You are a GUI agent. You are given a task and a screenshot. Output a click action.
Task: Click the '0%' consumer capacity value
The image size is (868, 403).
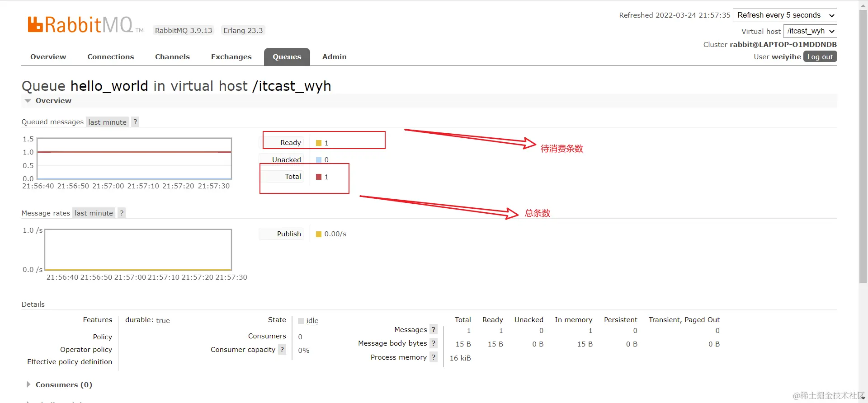tap(304, 351)
